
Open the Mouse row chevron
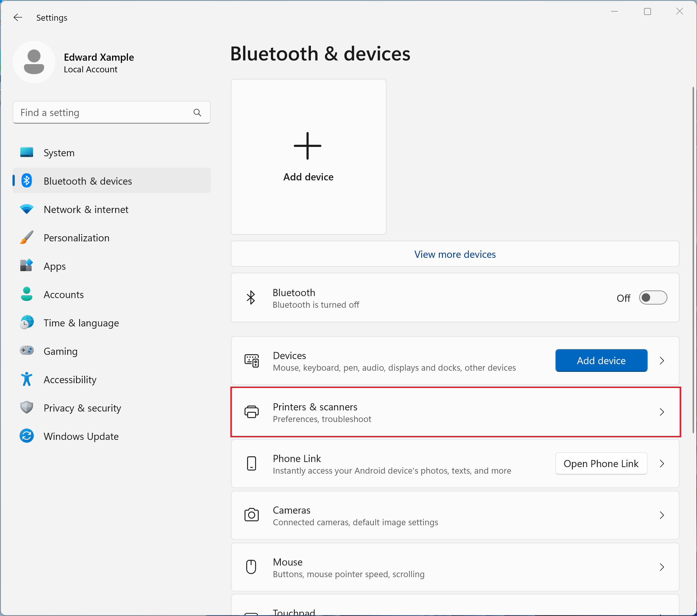[x=662, y=567]
